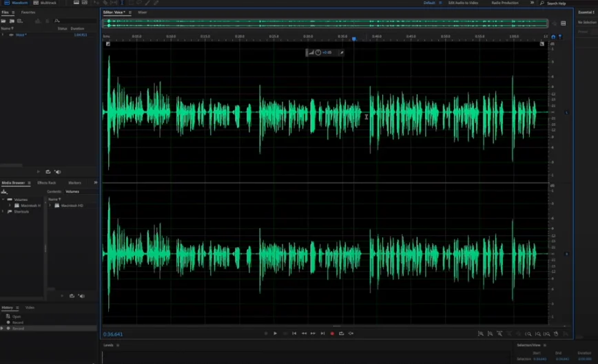
Task: Show the spectral pitch display
Action: [85, 3]
